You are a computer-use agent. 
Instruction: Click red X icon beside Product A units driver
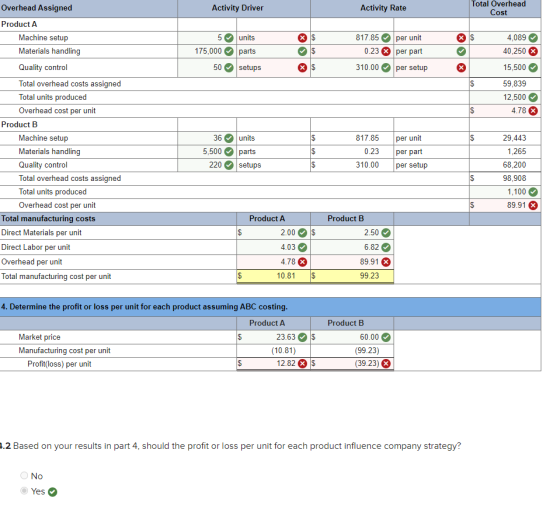302,38
